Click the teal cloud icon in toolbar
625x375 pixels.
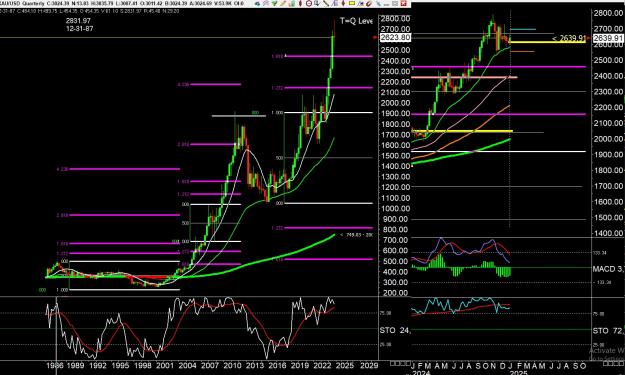[x=257, y=4]
